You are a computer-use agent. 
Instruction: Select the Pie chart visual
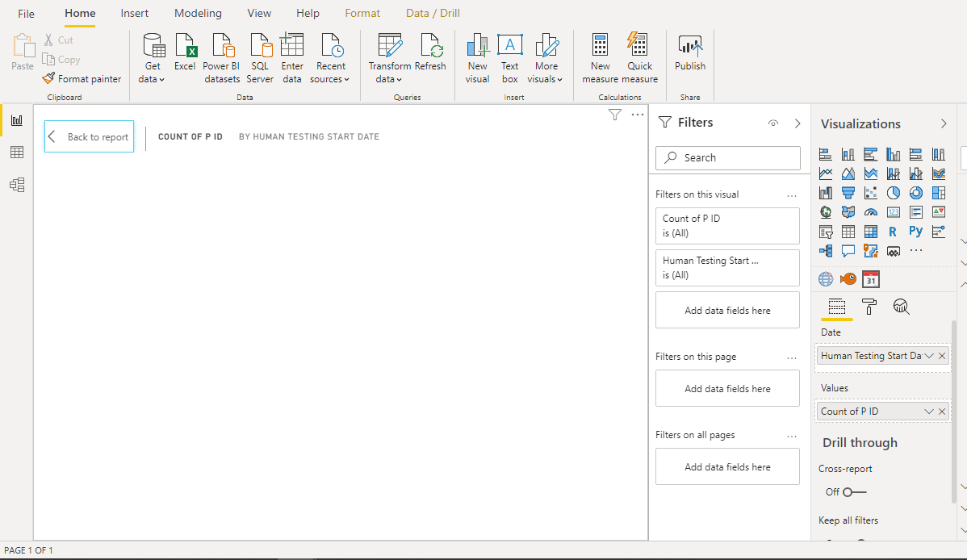(x=893, y=193)
